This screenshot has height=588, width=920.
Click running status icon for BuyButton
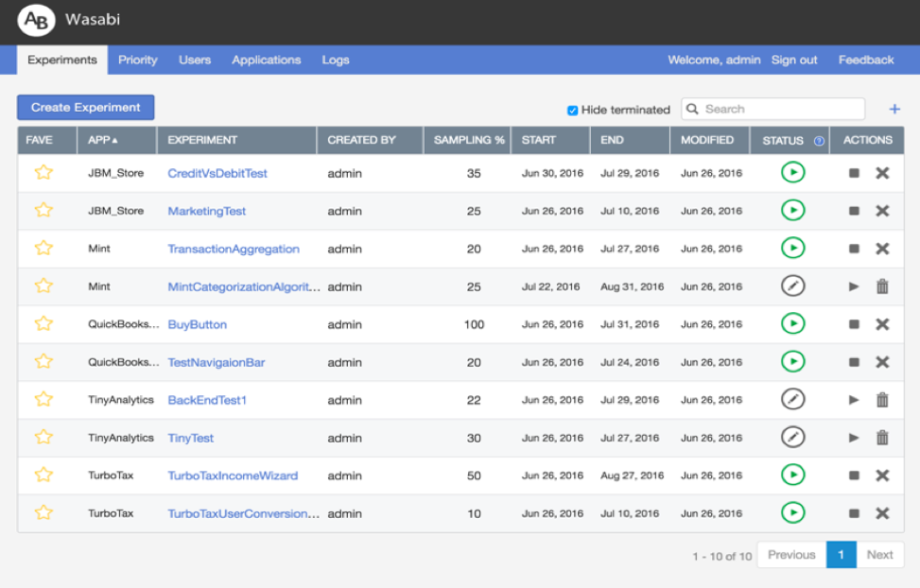pos(792,324)
